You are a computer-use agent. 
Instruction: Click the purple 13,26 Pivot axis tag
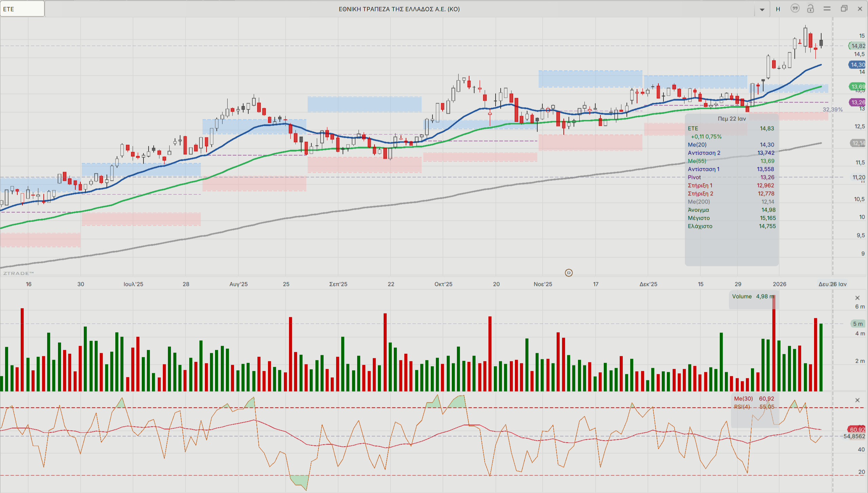click(857, 102)
